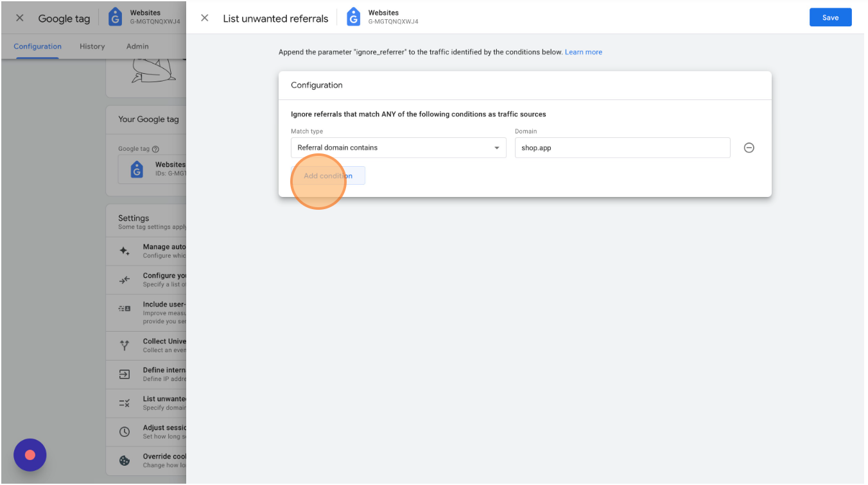Screen dimensions: 868x485
Task: Click the Configure your domains arrows icon
Action: [x=125, y=280]
